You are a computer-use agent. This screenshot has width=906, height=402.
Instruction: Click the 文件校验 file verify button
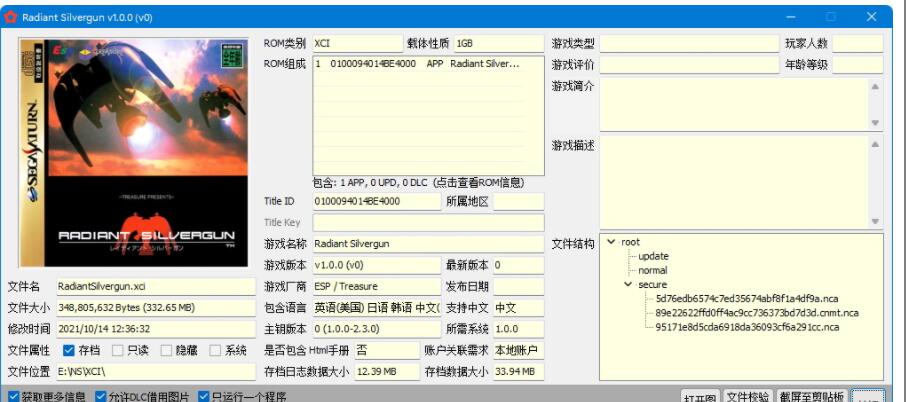pos(748,396)
